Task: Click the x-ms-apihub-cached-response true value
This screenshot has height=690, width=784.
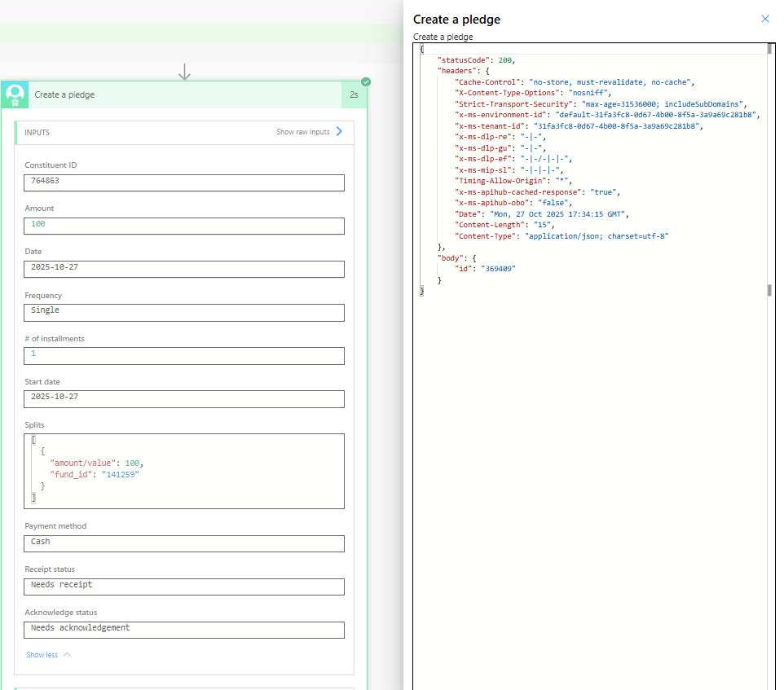Action: tap(603, 192)
